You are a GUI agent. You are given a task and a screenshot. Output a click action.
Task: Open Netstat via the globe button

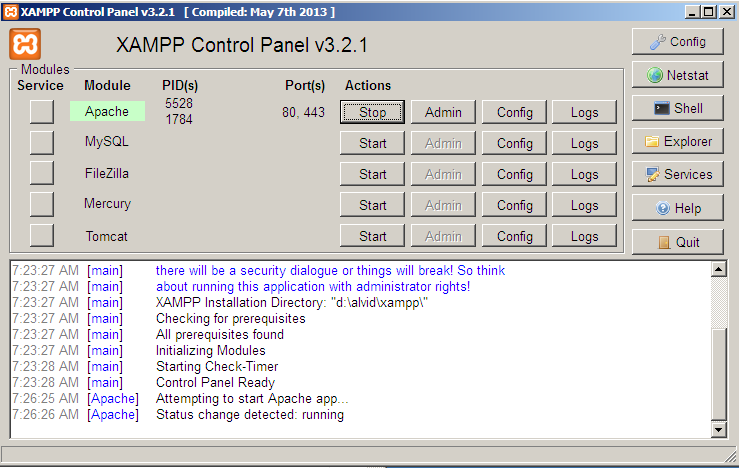pos(677,75)
